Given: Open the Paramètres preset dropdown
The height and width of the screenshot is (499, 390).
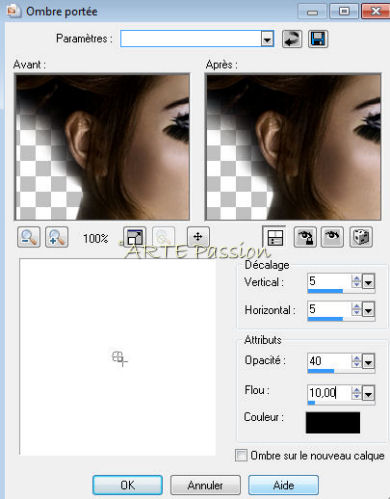Looking at the screenshot, I should (267, 39).
